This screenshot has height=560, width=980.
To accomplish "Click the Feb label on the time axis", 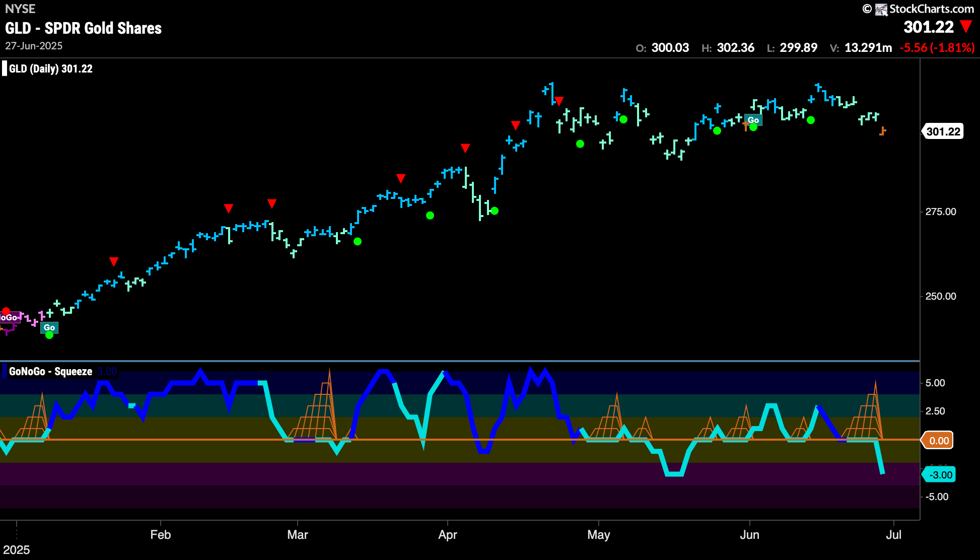I will tap(161, 535).
